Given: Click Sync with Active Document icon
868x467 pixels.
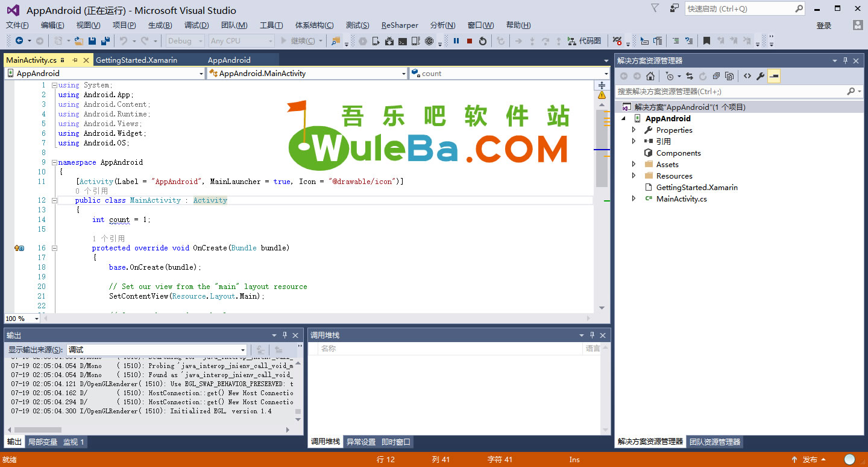Looking at the screenshot, I should (690, 76).
